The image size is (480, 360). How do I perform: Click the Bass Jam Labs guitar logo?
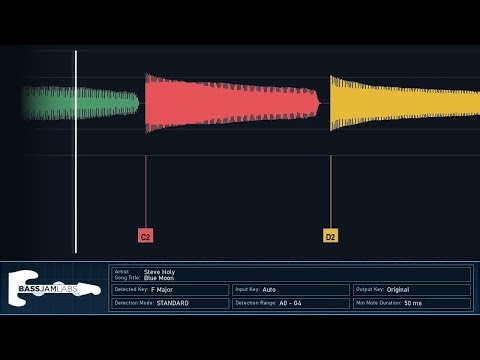(54, 288)
